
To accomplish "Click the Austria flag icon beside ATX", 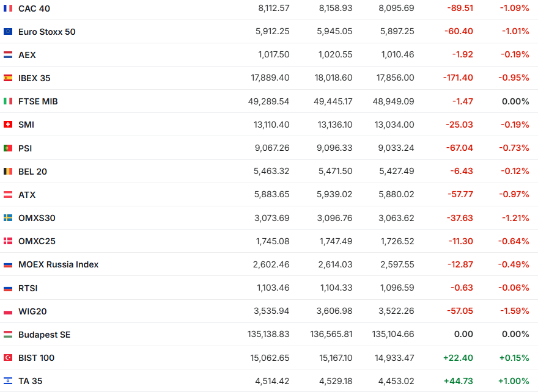I will click(8, 195).
